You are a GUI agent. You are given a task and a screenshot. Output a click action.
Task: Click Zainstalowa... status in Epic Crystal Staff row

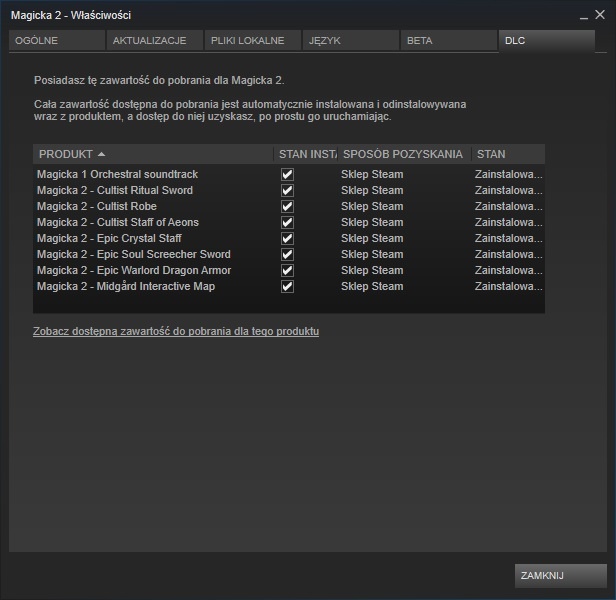click(x=508, y=238)
